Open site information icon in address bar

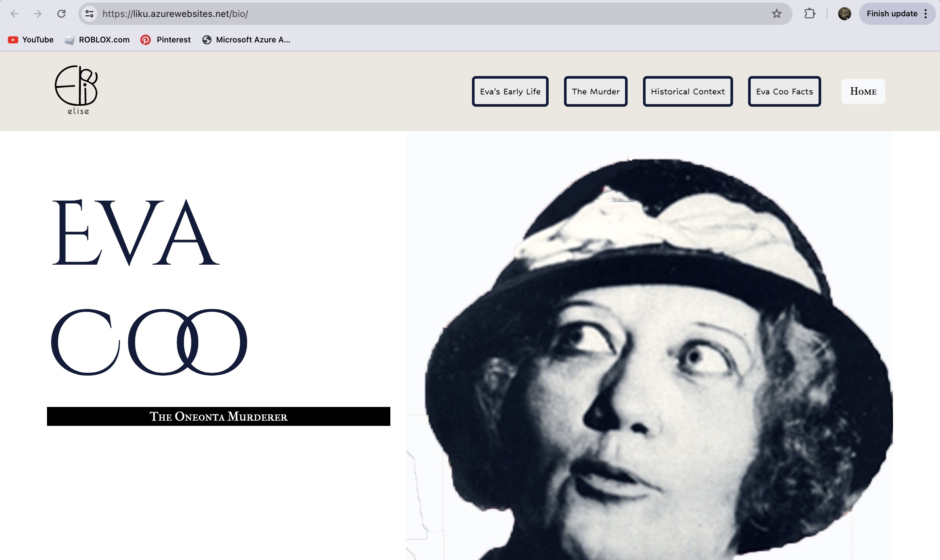click(89, 14)
